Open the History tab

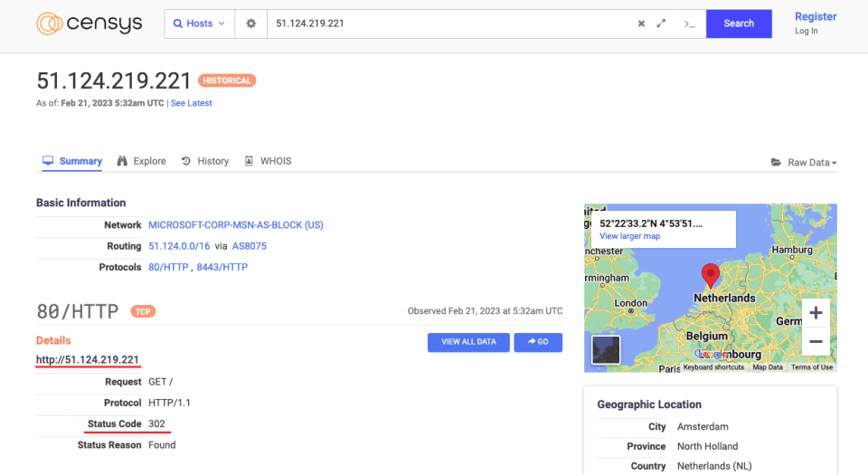pos(205,161)
